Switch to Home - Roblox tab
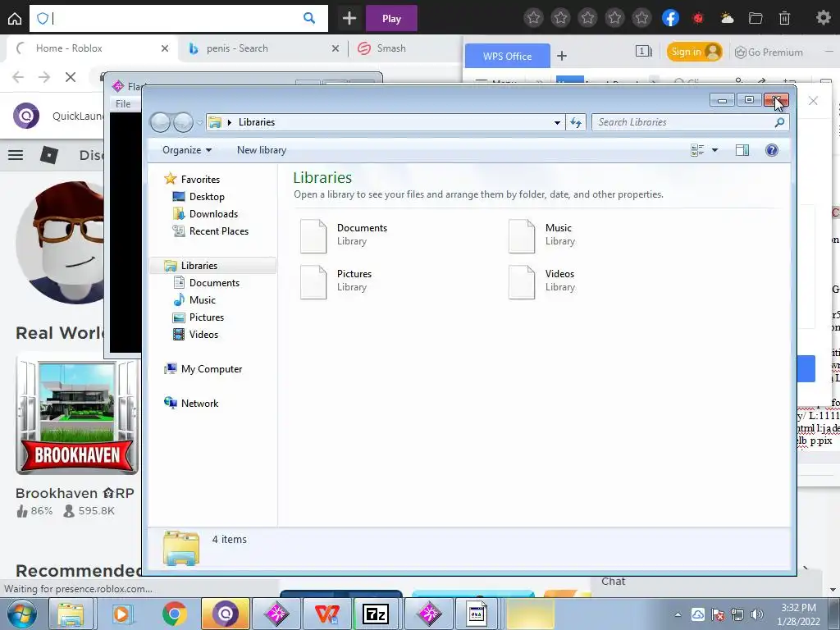This screenshot has height=630, width=840. (92, 48)
